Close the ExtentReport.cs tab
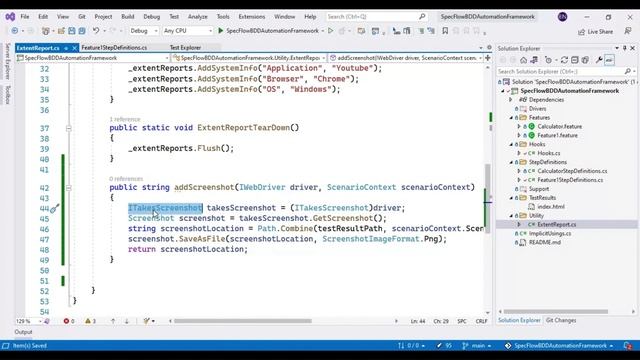 point(74,48)
